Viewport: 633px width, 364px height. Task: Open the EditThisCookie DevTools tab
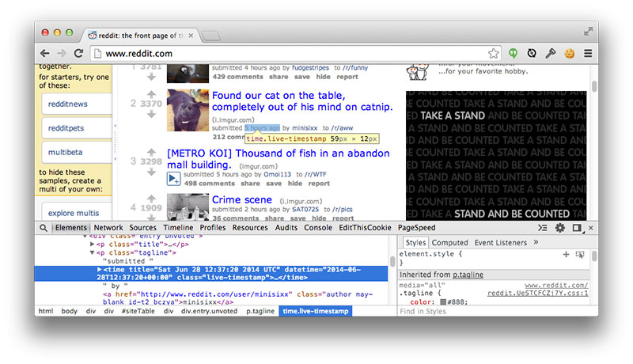(x=365, y=228)
